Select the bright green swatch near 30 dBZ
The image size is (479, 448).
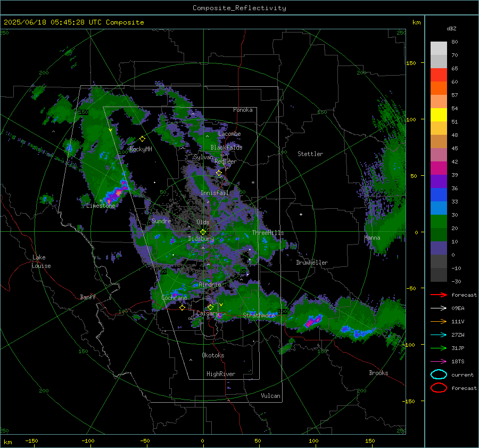pyautogui.click(x=439, y=222)
